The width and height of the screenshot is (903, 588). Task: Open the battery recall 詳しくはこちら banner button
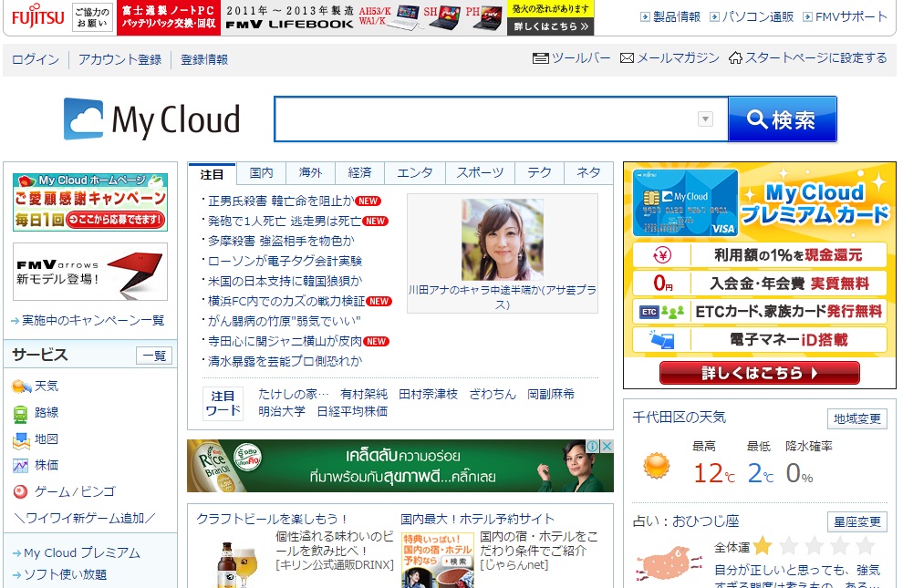coord(551,26)
